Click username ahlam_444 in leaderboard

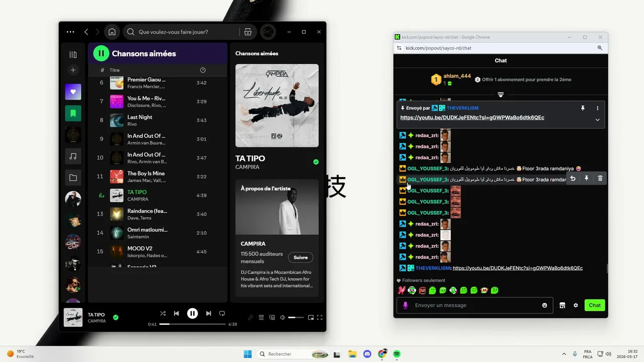click(x=457, y=76)
